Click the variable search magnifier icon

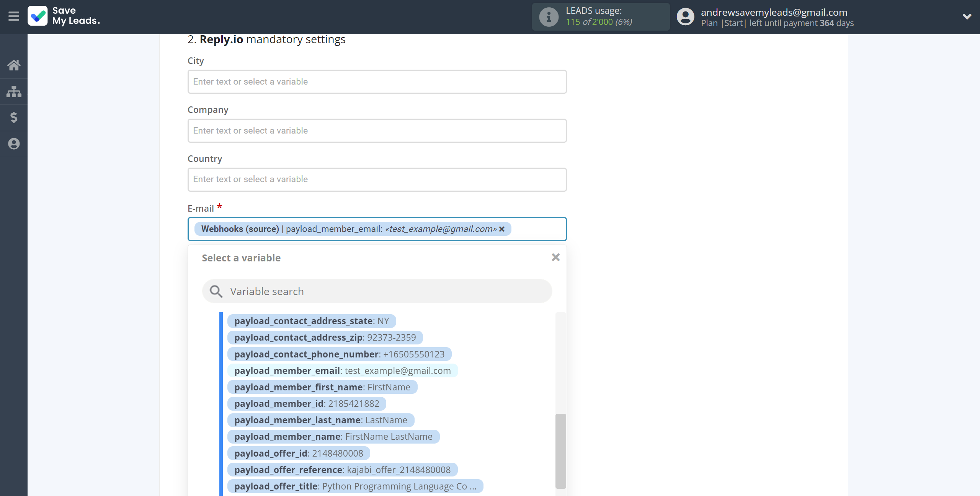tap(216, 291)
